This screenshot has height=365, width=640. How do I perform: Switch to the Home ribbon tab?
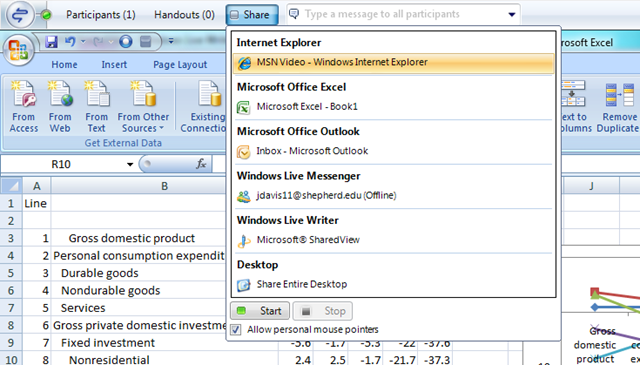[x=64, y=65]
